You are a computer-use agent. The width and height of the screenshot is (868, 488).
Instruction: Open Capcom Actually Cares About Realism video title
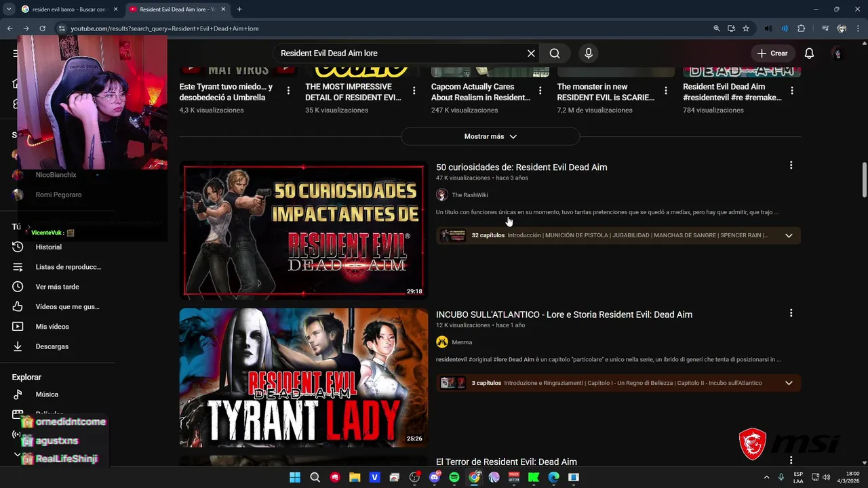[481, 92]
